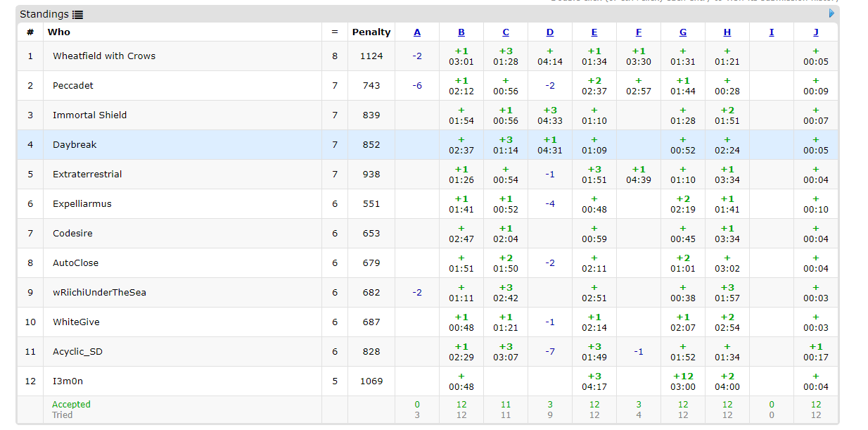This screenshot has height=430, width=868.
Task: Open problem F via its header link
Action: pyautogui.click(x=638, y=32)
